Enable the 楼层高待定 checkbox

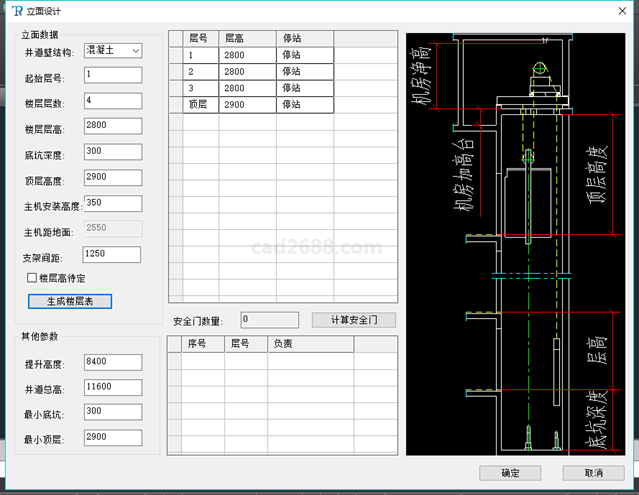point(32,278)
